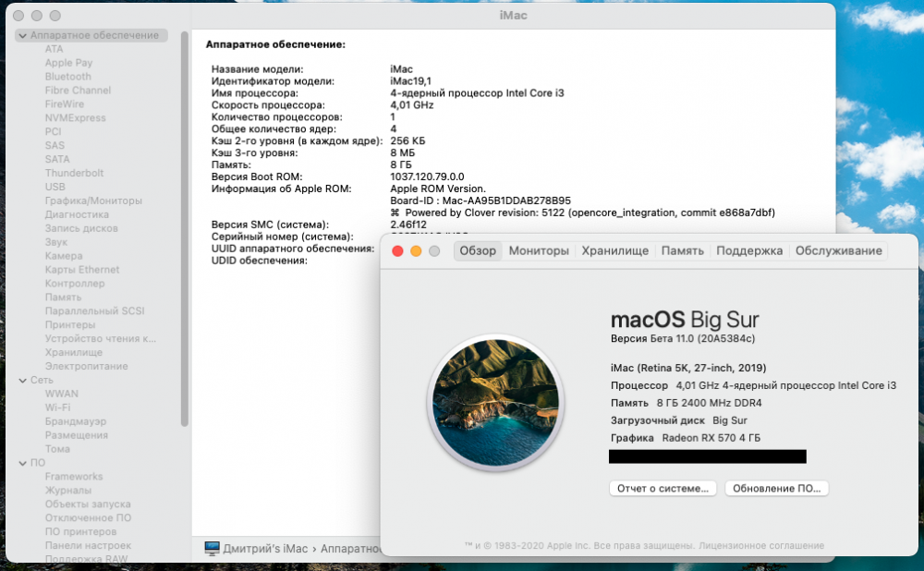Image resolution: width=924 pixels, height=571 pixels.
Task: Switch to the Обзор tab
Action: coord(478,250)
